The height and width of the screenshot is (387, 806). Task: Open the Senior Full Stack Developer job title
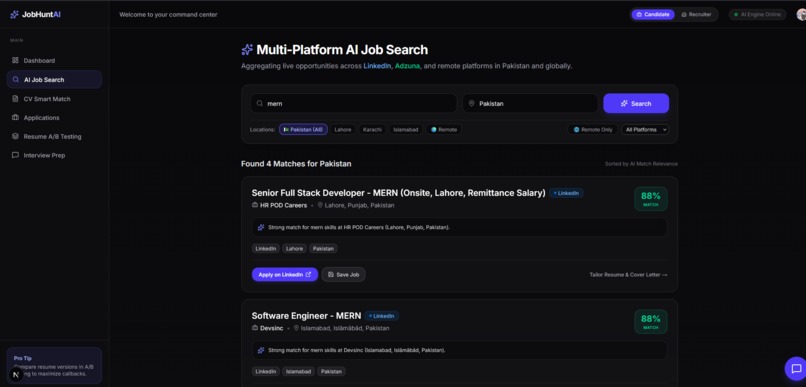[x=398, y=193]
